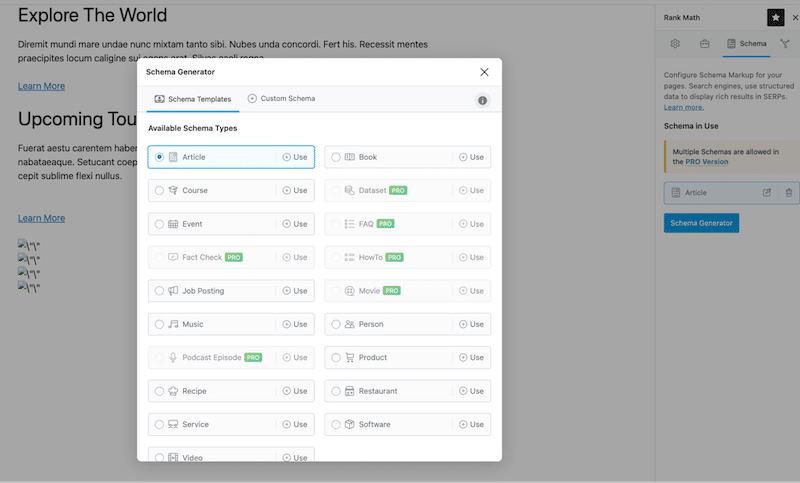
Task: Select the Course radio button
Action: (x=159, y=190)
